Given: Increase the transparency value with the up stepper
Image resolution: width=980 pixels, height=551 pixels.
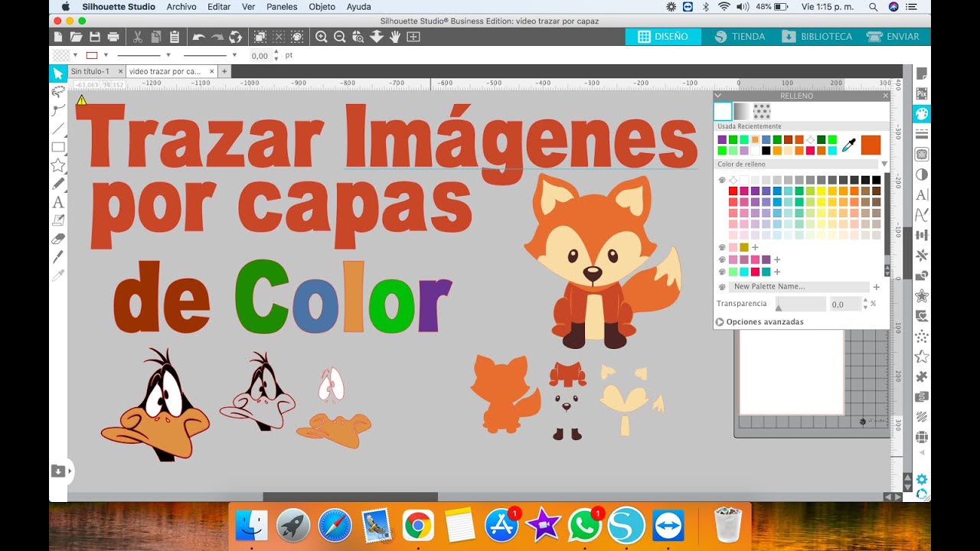Looking at the screenshot, I should pyautogui.click(x=865, y=300).
